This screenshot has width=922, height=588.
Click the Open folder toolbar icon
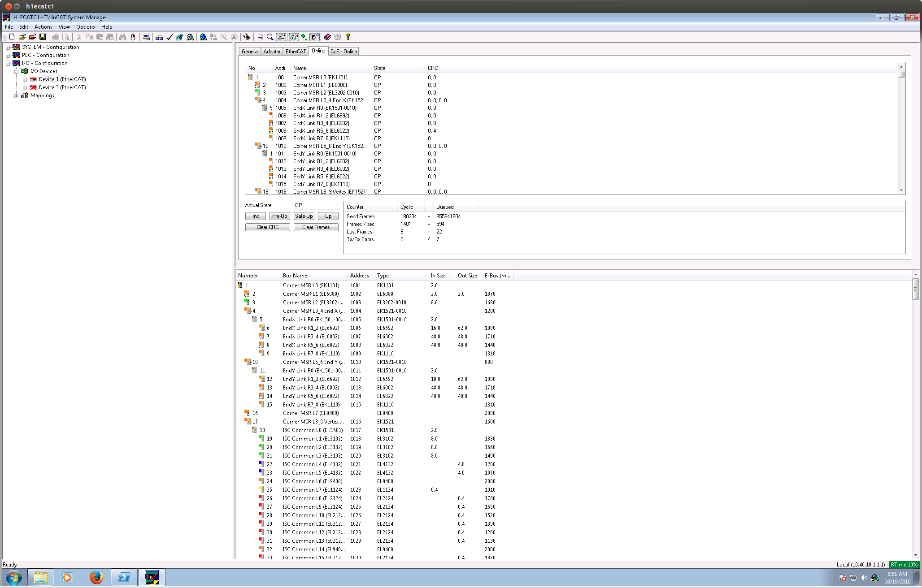[x=22, y=37]
